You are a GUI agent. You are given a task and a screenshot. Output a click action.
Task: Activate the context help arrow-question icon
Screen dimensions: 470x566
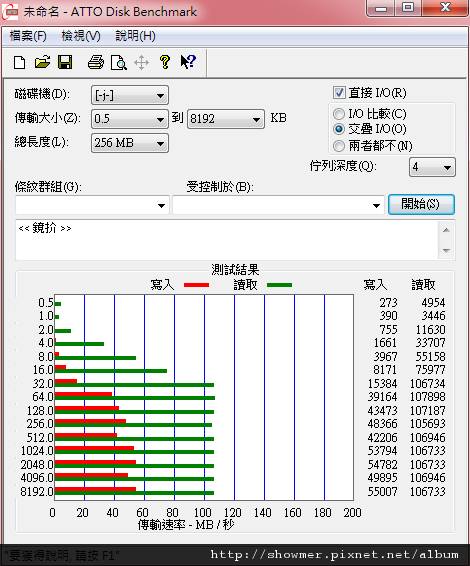(188, 62)
